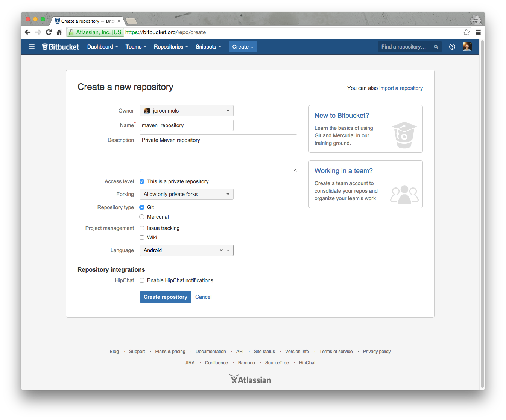Open Support footer link

137,352
